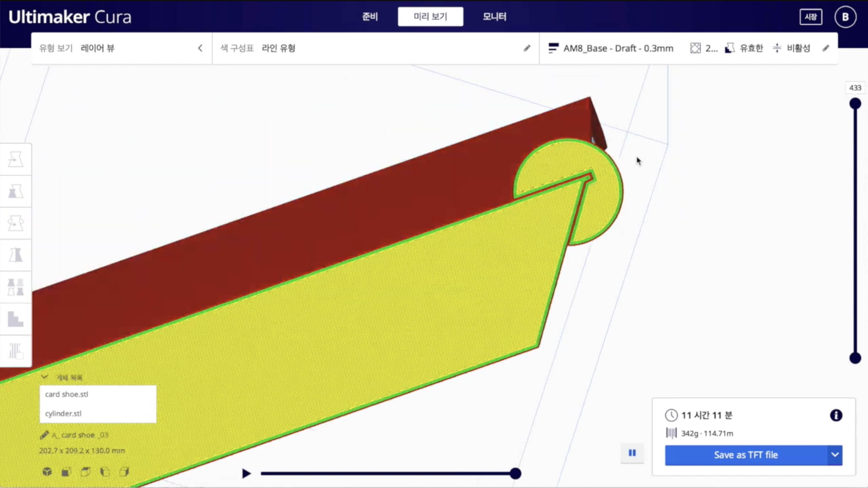Click the lower layer slider handle

tap(855, 358)
